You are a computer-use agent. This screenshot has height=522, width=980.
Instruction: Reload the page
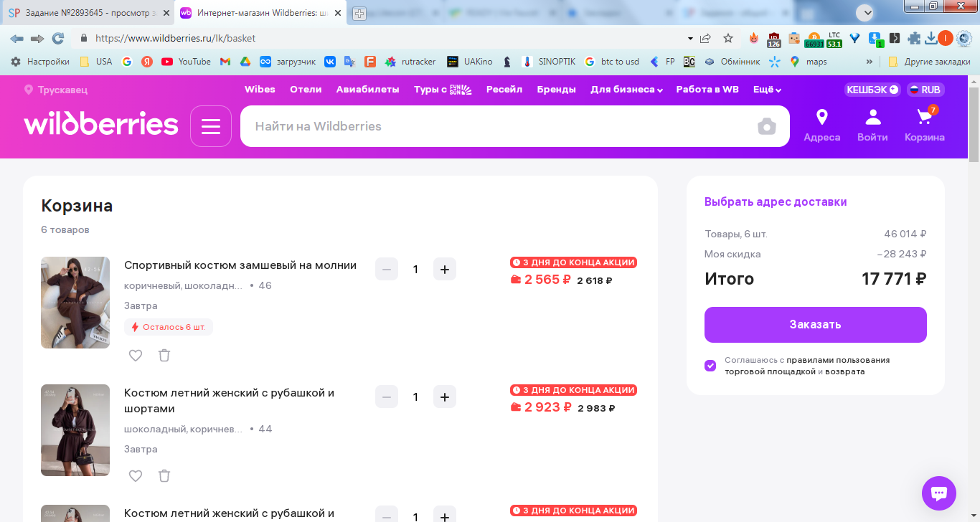pyautogui.click(x=58, y=38)
